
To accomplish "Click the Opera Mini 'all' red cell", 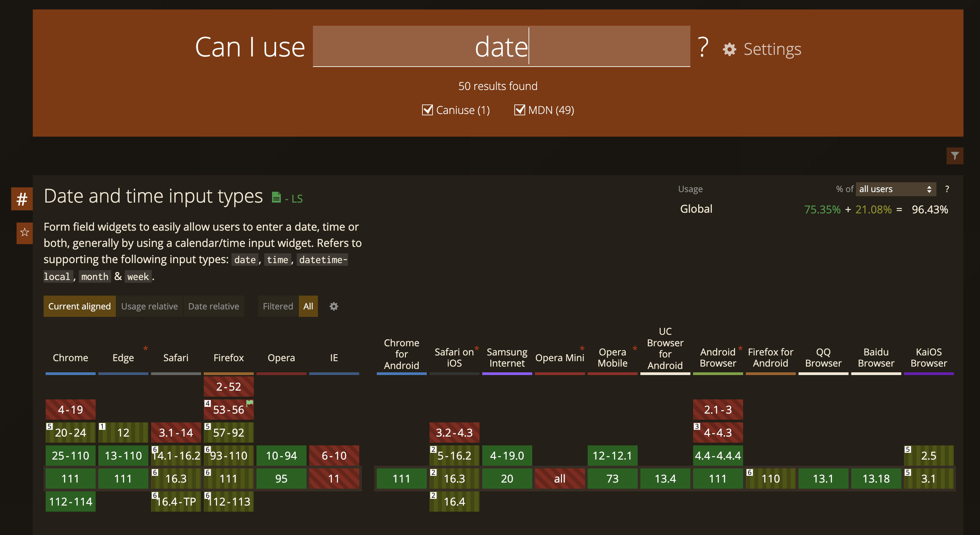I will [559, 479].
